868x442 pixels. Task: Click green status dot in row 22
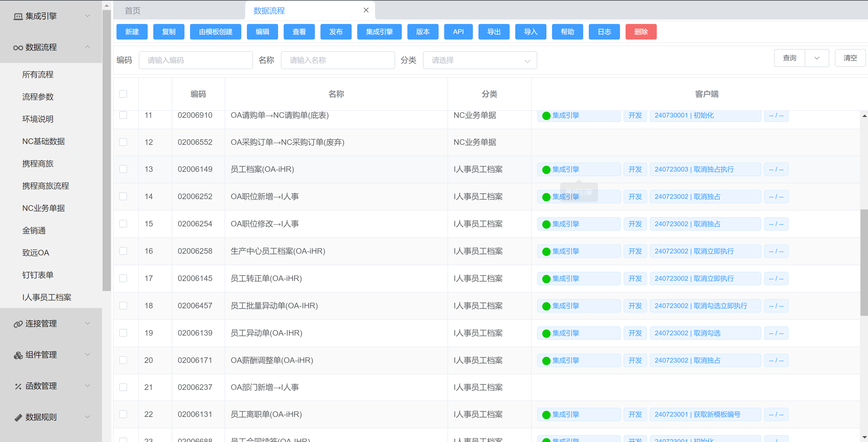point(546,415)
